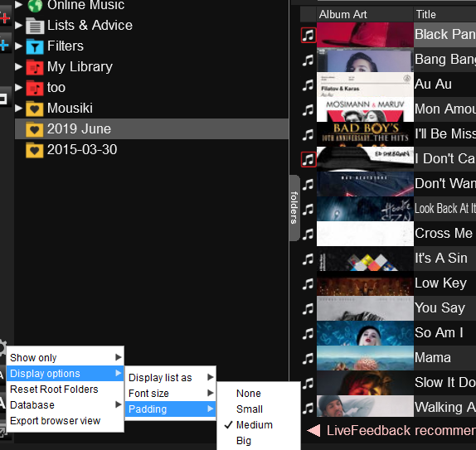Set padding to Medium
476x450 pixels.
(x=255, y=425)
